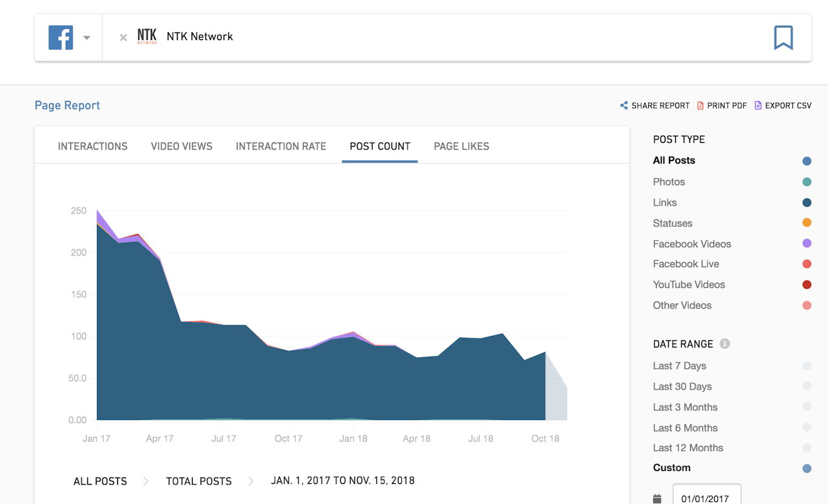The height and width of the screenshot is (504, 828).
Task: Click the Page Report heading link
Action: 67,105
